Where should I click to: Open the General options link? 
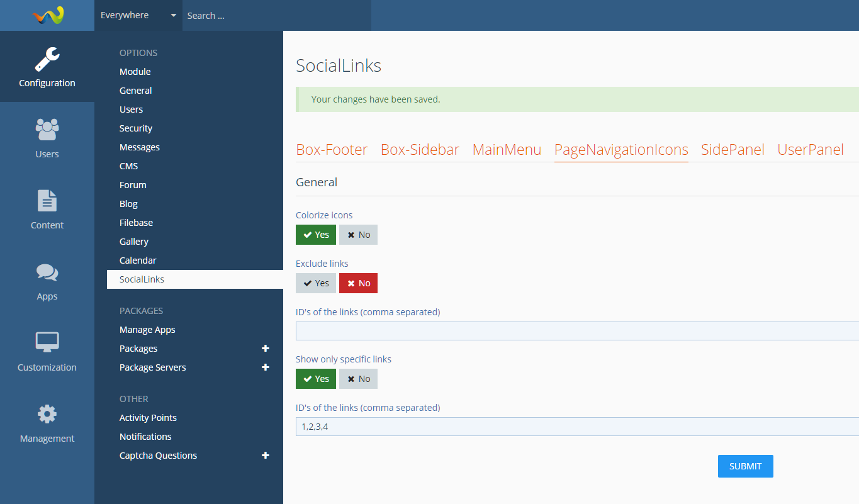click(136, 91)
